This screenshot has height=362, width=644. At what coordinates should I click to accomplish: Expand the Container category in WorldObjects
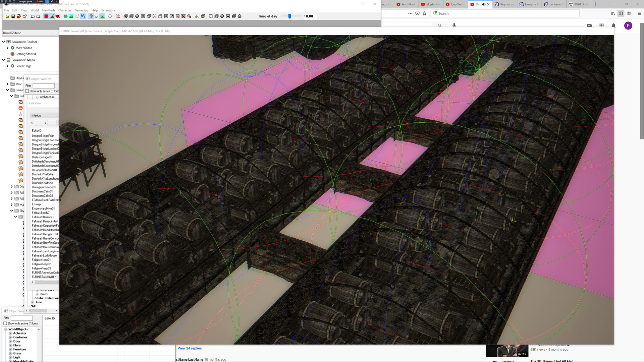click(10, 337)
